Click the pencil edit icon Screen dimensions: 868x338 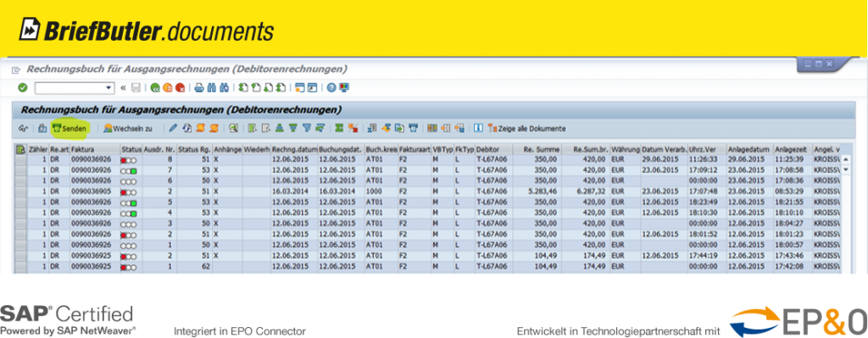point(173,129)
